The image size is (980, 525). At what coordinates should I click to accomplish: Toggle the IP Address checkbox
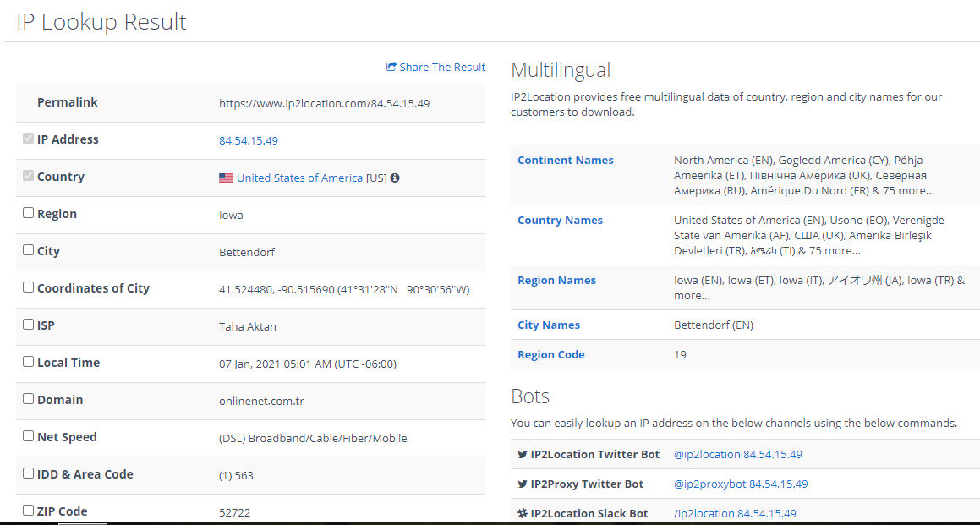[28, 139]
